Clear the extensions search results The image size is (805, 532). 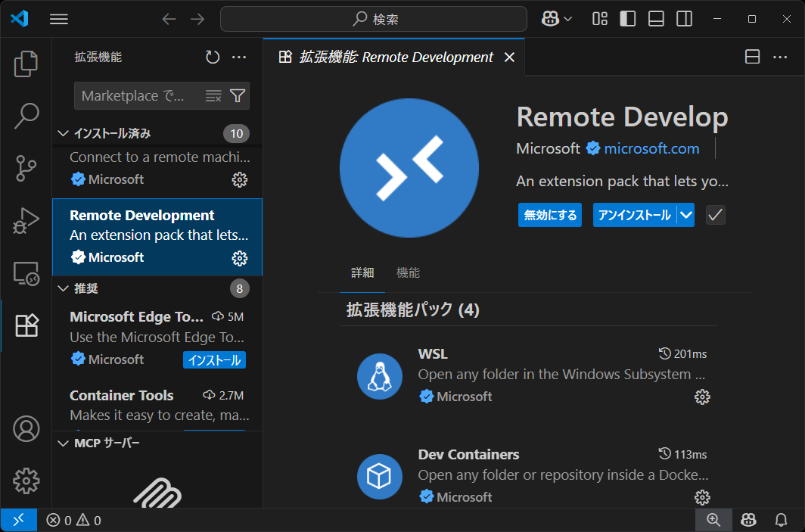click(x=213, y=96)
